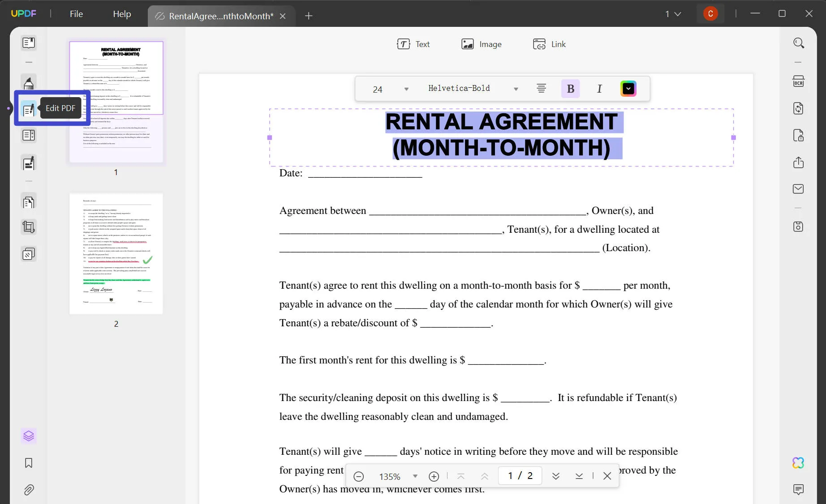826x504 pixels.
Task: Select the Crop Pages tool
Action: (x=29, y=227)
